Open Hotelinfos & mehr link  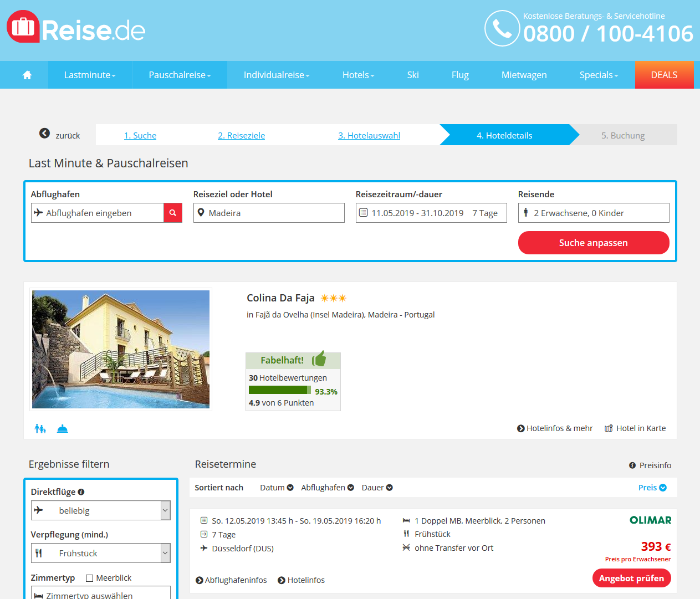(x=555, y=428)
